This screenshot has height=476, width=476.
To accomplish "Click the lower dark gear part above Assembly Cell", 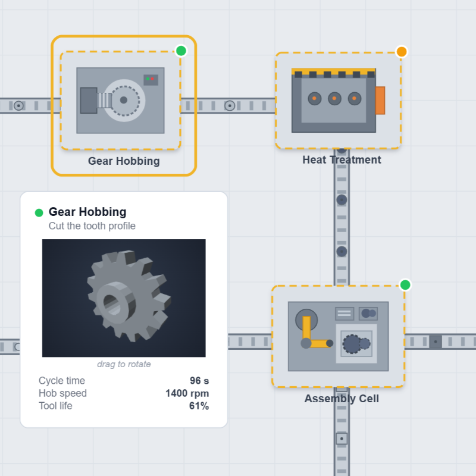I will 342,252.
